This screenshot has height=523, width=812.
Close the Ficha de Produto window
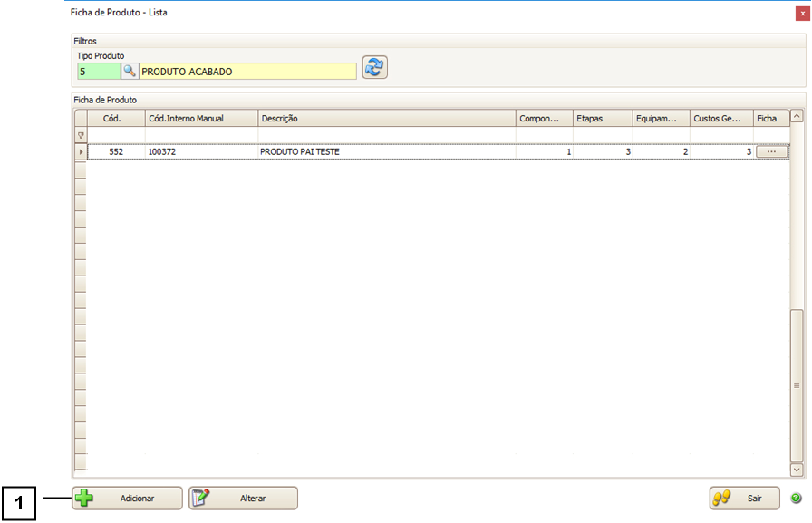(x=801, y=13)
